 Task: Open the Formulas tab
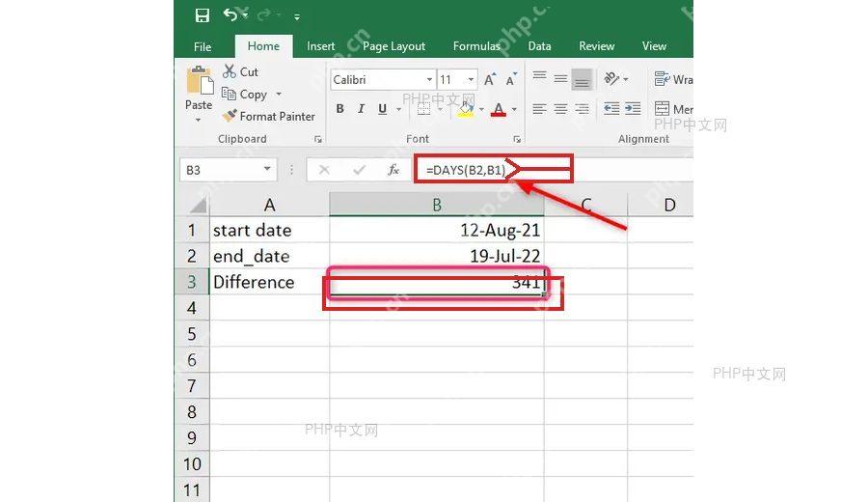click(x=476, y=46)
